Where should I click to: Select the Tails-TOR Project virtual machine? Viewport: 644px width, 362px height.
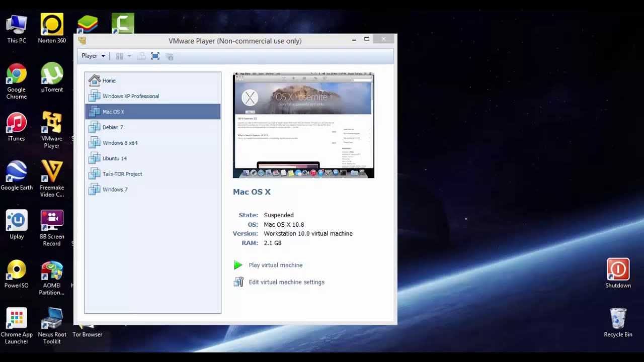pos(152,174)
